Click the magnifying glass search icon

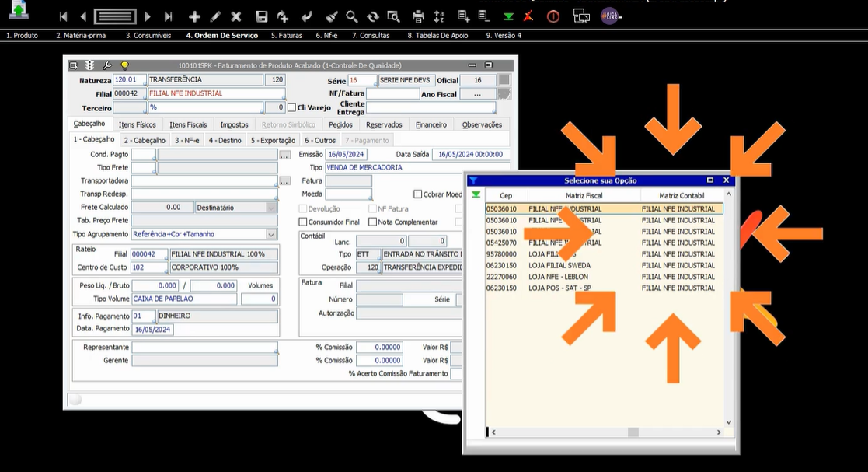(x=352, y=16)
